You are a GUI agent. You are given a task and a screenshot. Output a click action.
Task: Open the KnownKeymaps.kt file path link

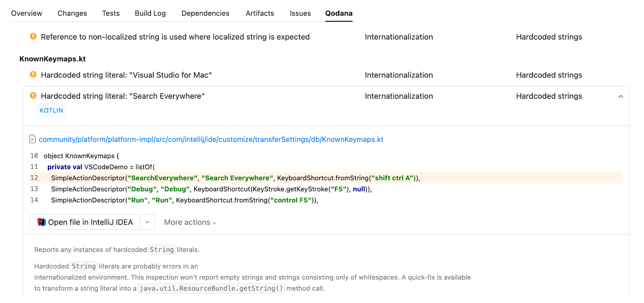(x=211, y=139)
